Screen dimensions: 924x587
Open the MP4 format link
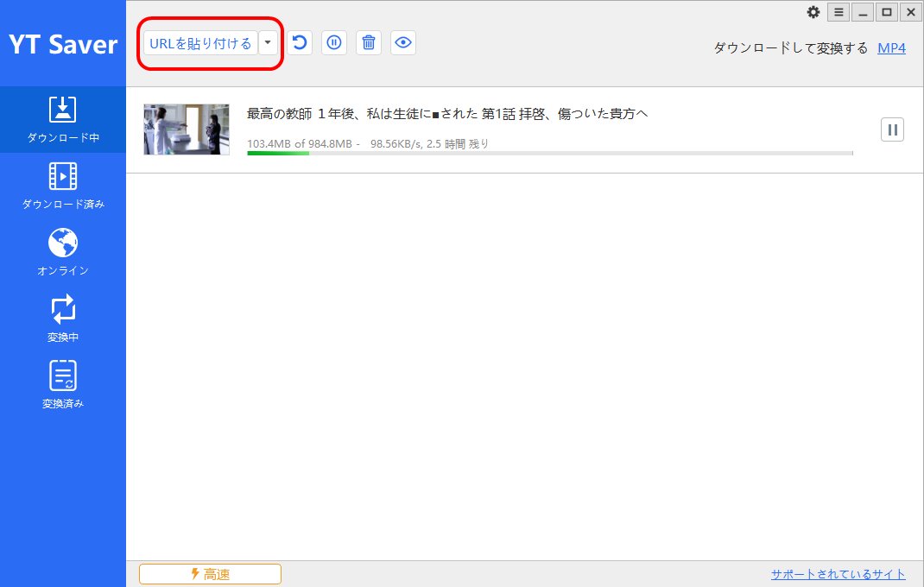(x=891, y=47)
